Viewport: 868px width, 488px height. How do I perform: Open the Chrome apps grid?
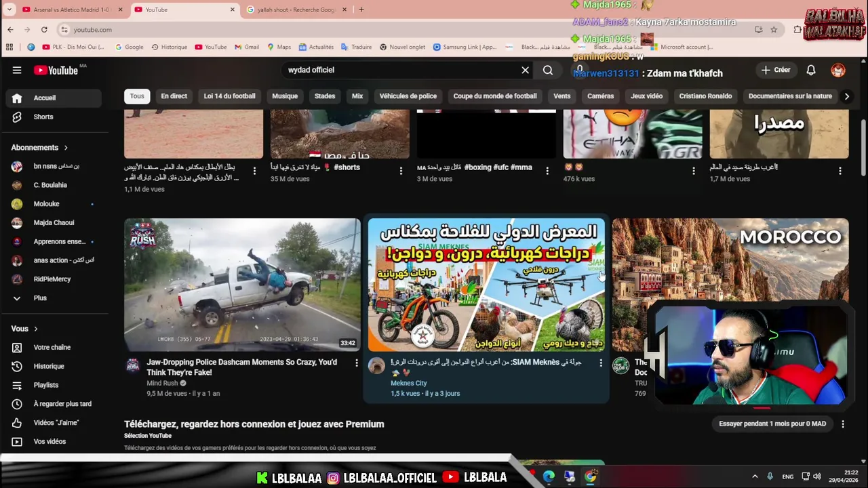(9, 47)
